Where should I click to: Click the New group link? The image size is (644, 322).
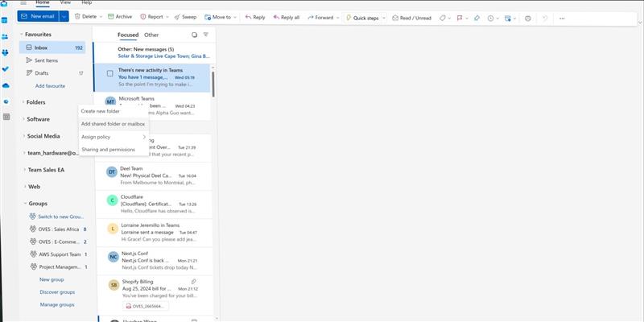[52, 279]
